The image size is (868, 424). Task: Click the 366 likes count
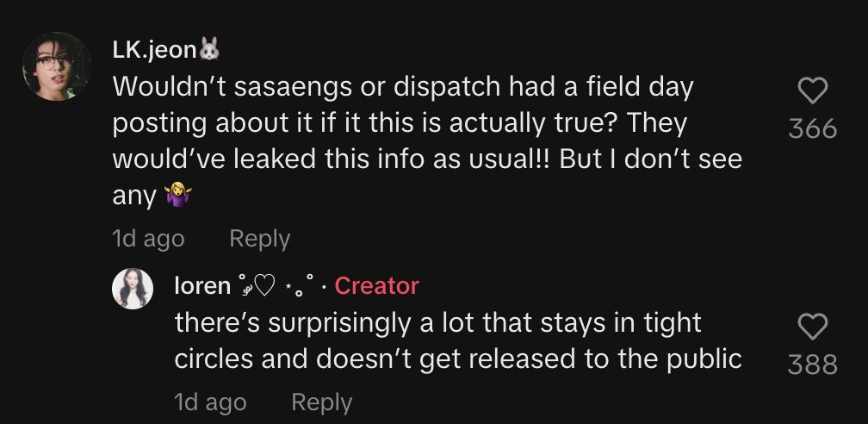point(813,129)
